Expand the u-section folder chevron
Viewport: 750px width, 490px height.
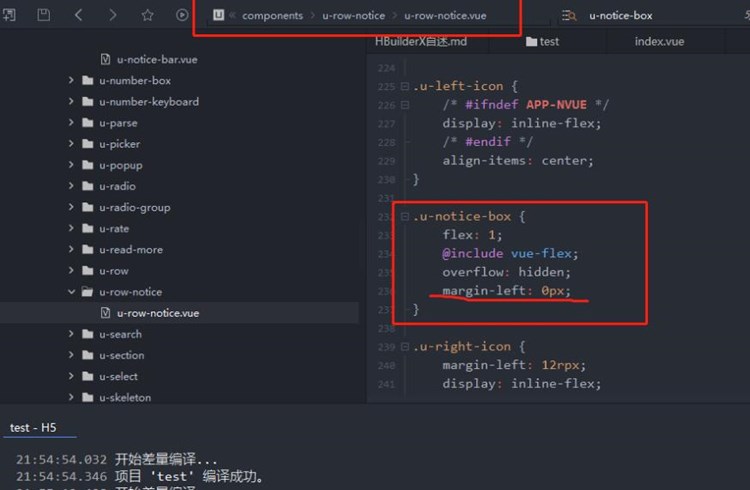(71, 355)
